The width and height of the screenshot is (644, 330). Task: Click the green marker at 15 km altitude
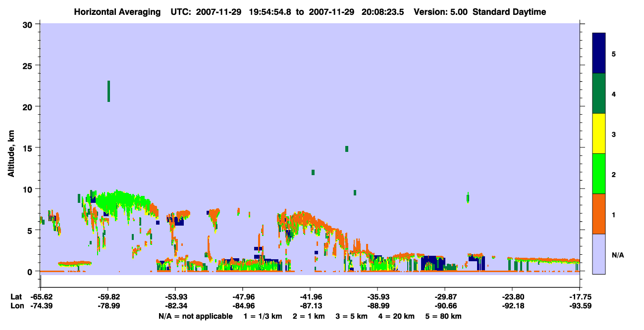pyautogui.click(x=347, y=149)
